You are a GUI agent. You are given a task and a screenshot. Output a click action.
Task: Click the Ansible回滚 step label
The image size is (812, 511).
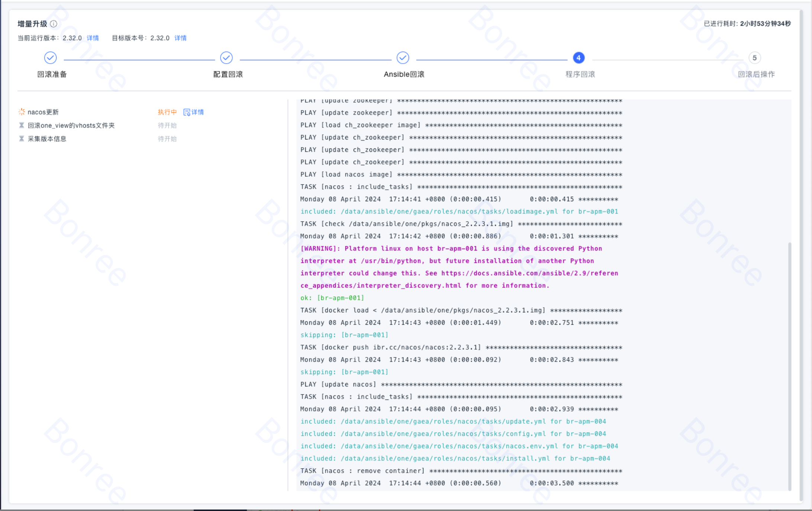[404, 74]
